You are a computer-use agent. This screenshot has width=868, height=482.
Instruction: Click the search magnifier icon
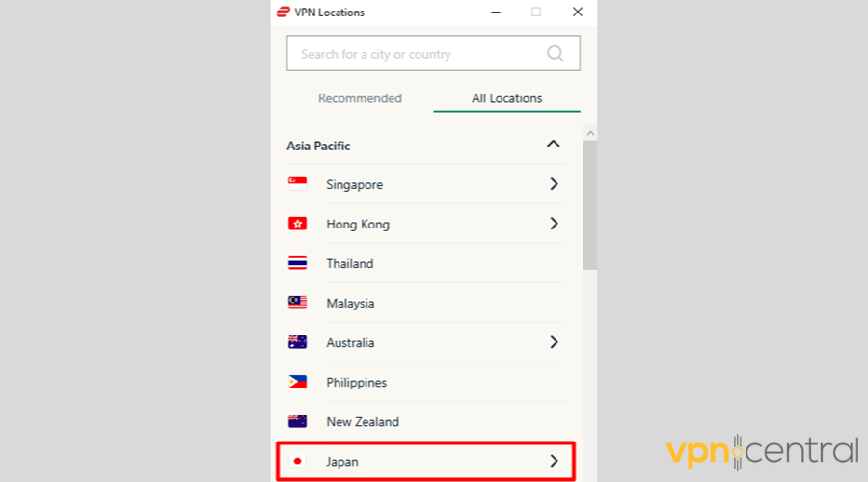click(x=556, y=54)
